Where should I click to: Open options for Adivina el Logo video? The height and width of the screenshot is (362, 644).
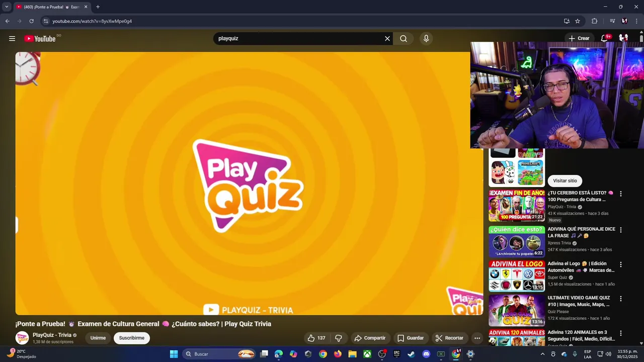click(x=620, y=264)
